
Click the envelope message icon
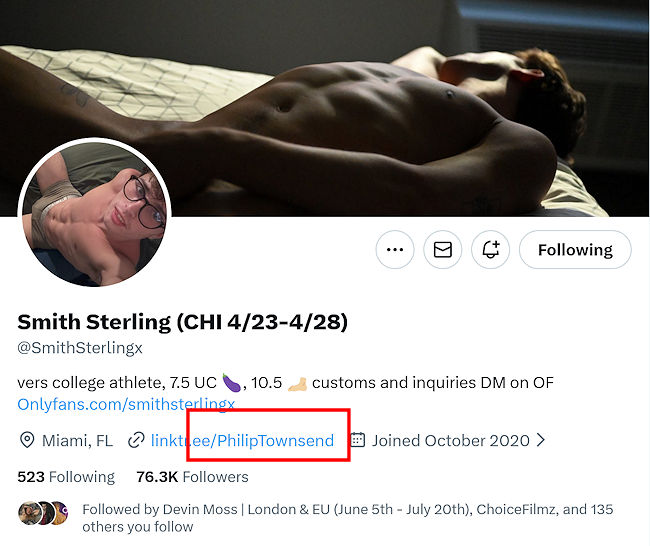(x=443, y=250)
